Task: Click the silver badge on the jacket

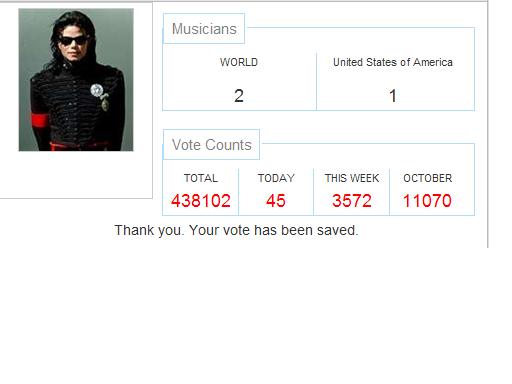Action: tap(97, 90)
